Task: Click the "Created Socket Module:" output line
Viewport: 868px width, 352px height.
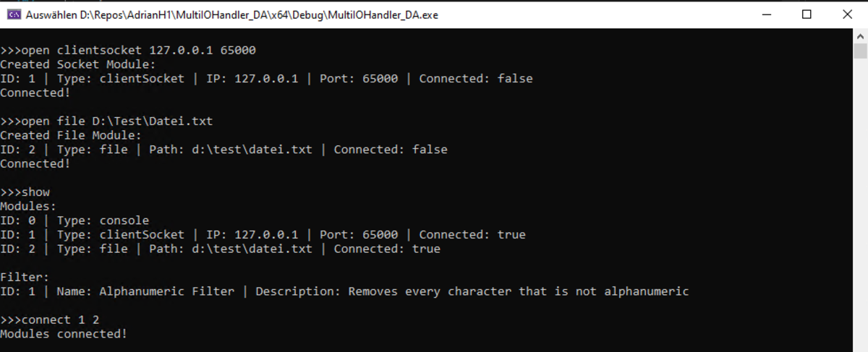Action: [77, 64]
